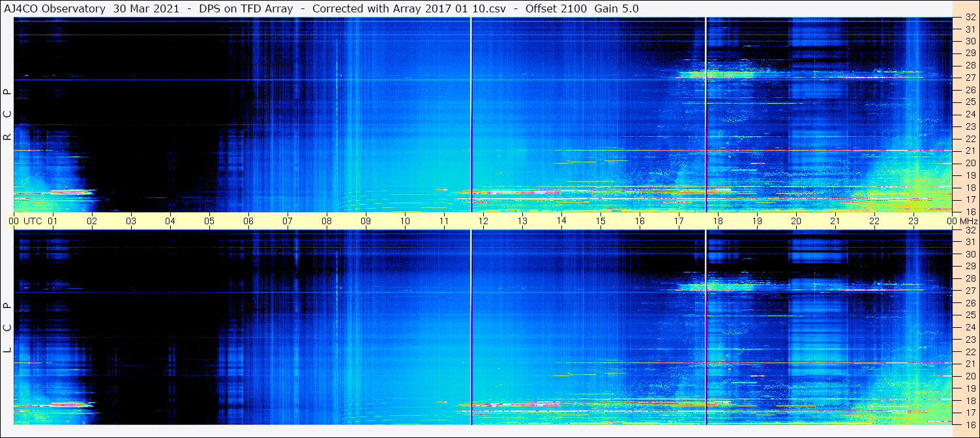Click white vertical marker before 18 UTC in LCP panel

click(706, 327)
